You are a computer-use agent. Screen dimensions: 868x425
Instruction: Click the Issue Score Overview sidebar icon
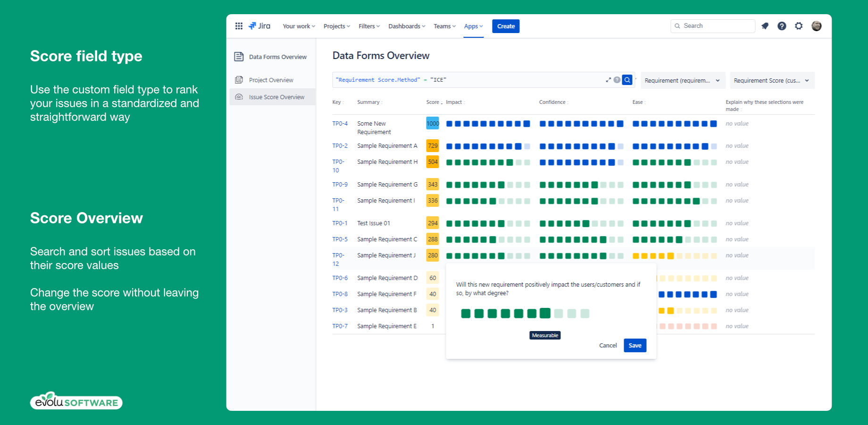click(239, 97)
